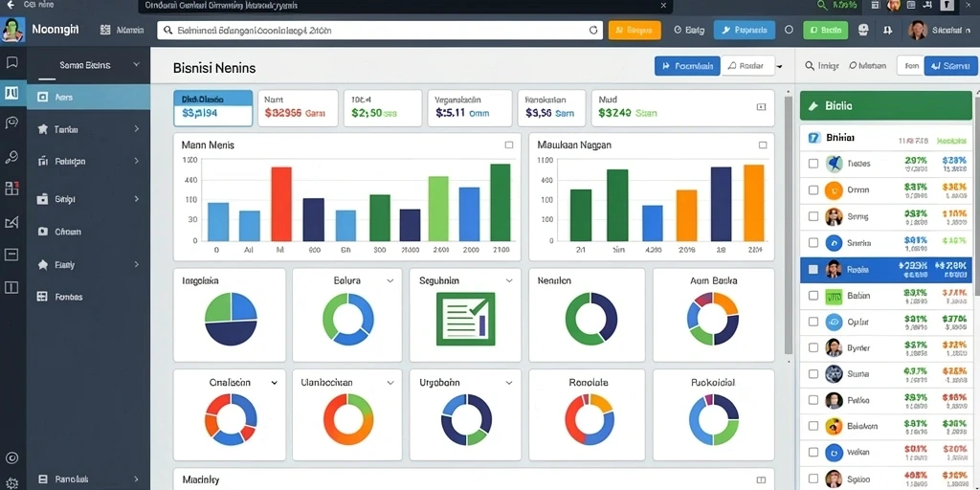
Task: Select the Nans item in sidebar
Action: 88,98
